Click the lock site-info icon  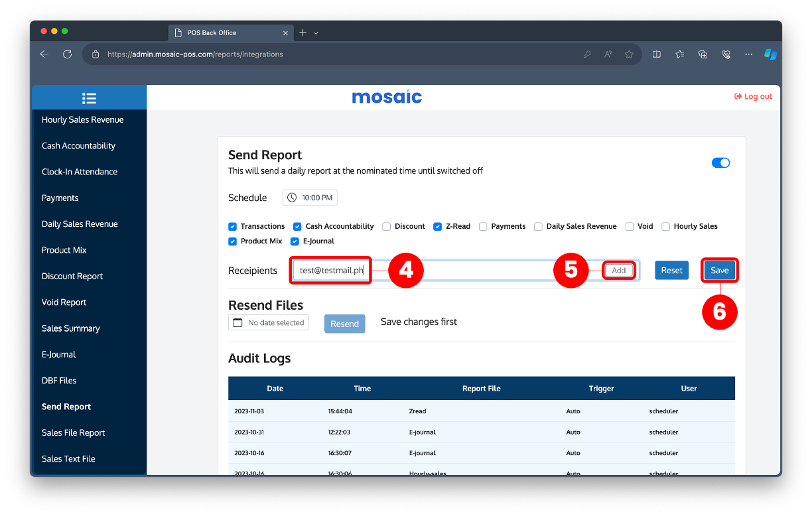(x=96, y=54)
